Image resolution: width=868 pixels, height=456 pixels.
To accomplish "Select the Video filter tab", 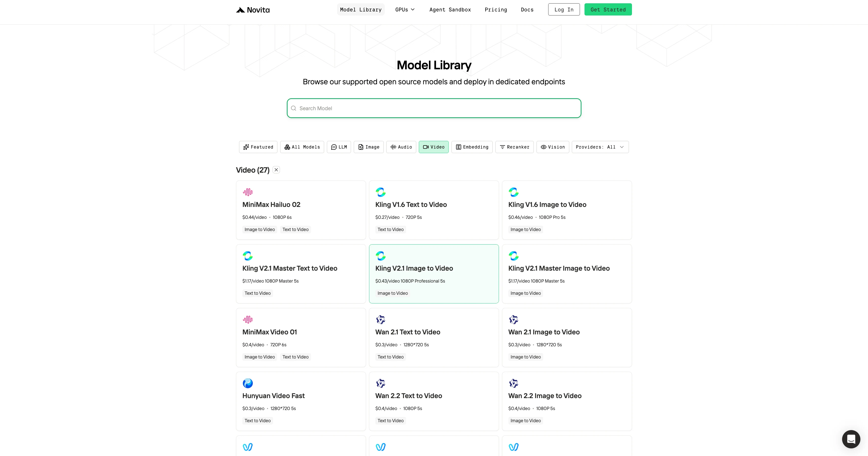I will [434, 147].
